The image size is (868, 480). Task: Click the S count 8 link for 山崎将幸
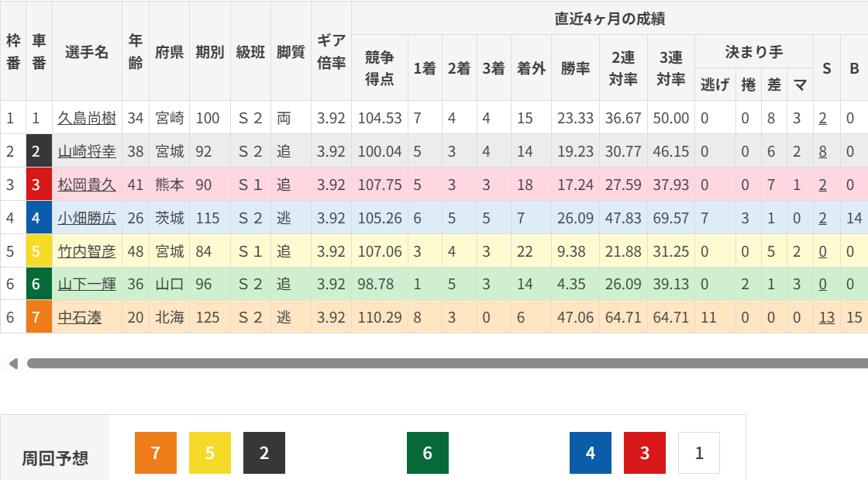pos(822,151)
